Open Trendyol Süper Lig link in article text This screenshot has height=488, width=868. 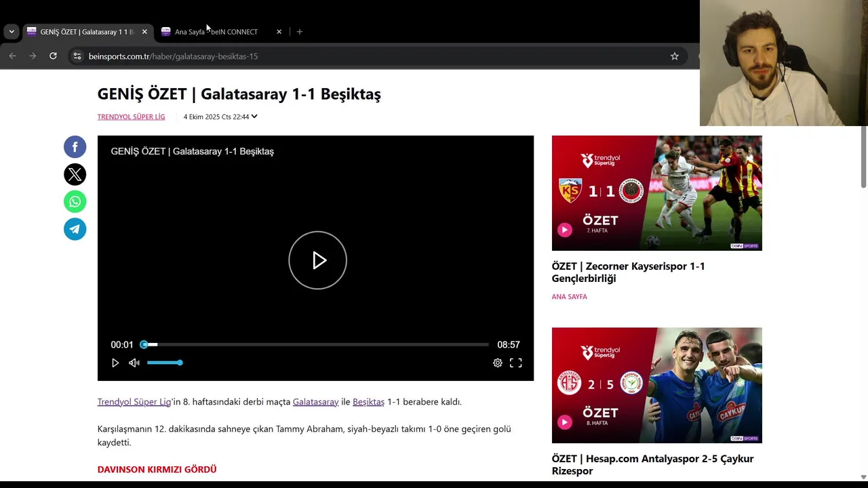point(134,402)
